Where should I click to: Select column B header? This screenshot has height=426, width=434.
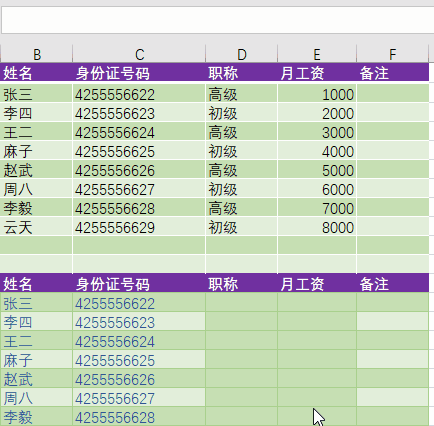(37, 54)
